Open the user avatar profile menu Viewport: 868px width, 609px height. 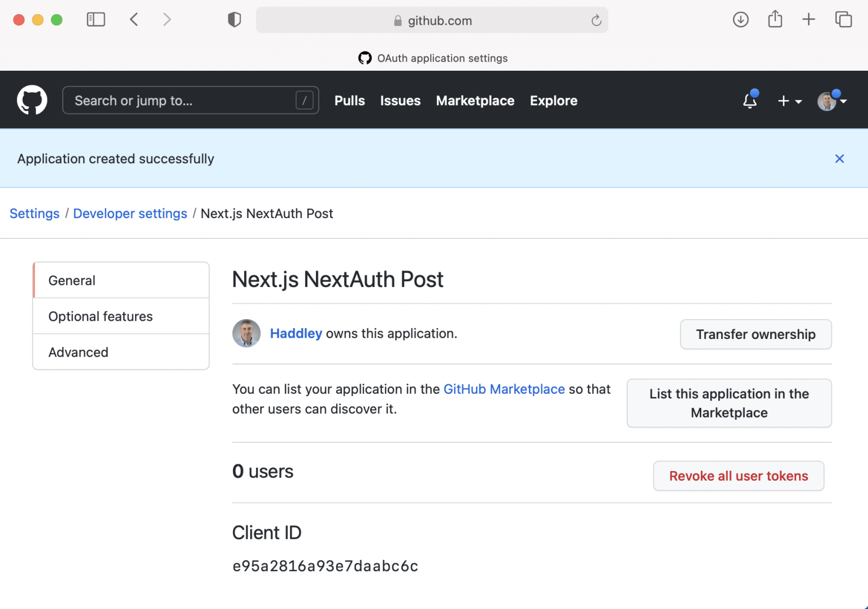tap(831, 101)
